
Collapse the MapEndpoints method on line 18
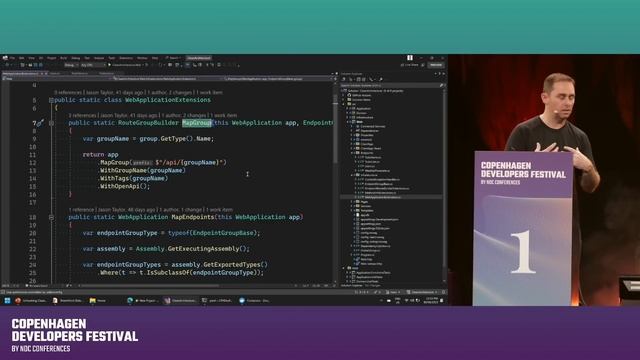pyautogui.click(x=51, y=217)
